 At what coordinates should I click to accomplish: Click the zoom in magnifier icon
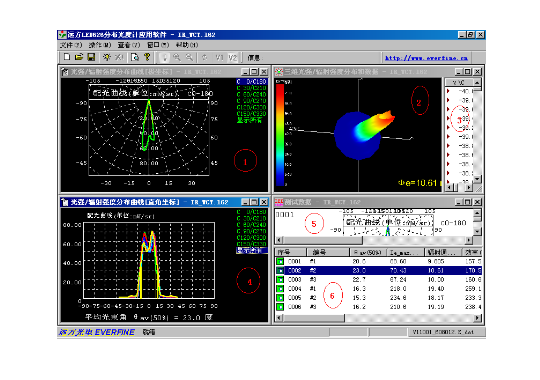pos(177,58)
